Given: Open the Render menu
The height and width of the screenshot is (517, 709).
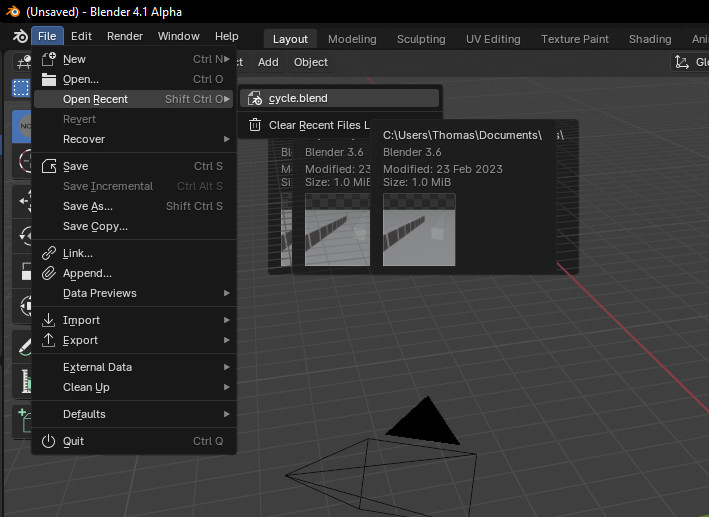Looking at the screenshot, I should 125,36.
